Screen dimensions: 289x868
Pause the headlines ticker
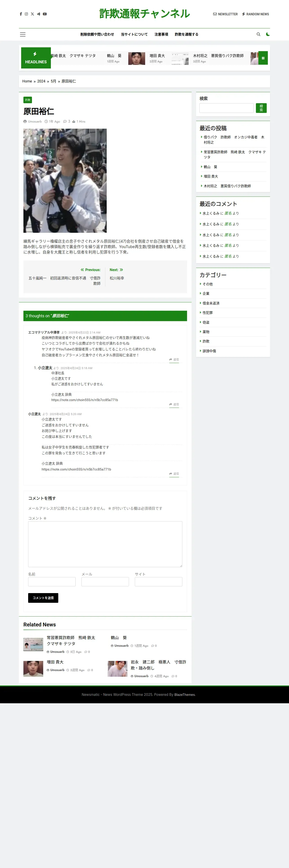tap(263, 58)
